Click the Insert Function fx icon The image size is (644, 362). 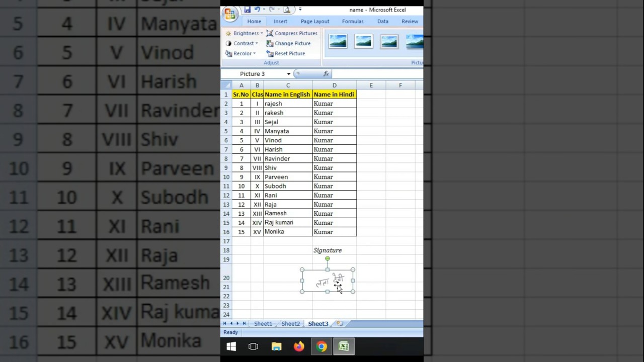pyautogui.click(x=326, y=74)
